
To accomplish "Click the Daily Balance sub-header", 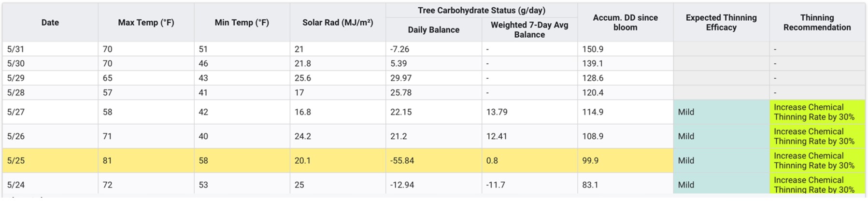I will point(433,29).
